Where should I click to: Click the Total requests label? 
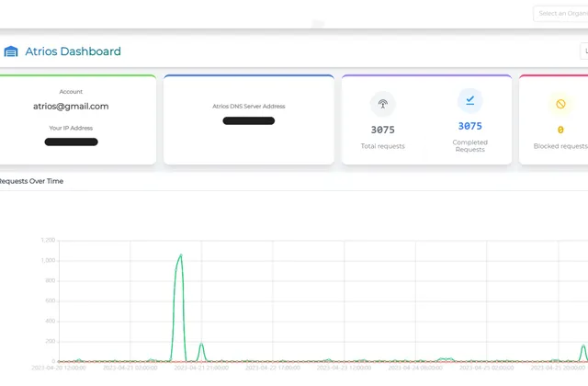383,146
